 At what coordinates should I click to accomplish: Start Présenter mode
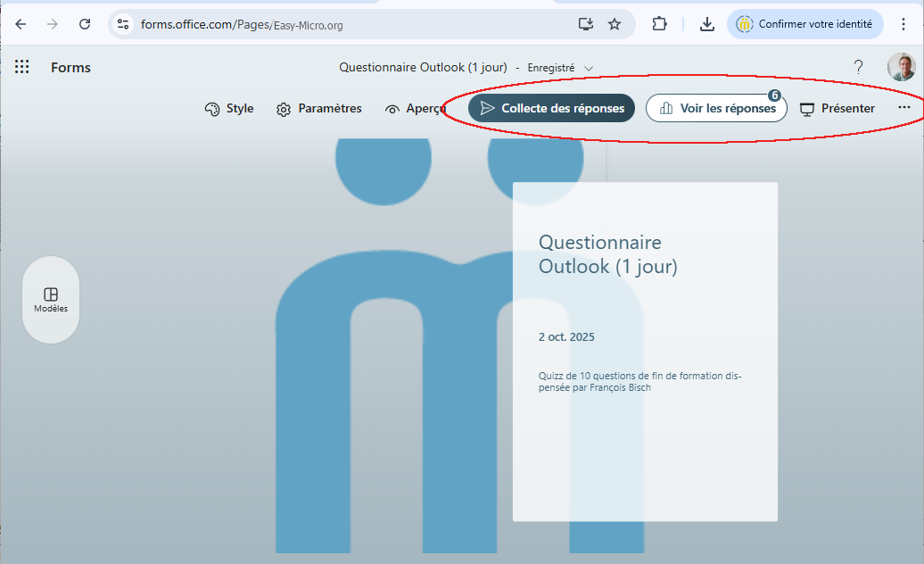[x=837, y=109]
